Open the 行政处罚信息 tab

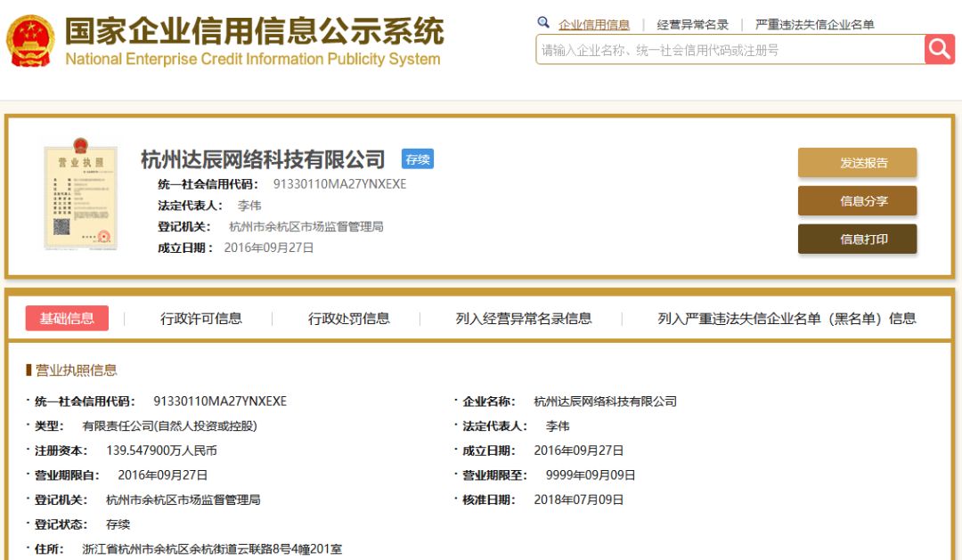347,317
